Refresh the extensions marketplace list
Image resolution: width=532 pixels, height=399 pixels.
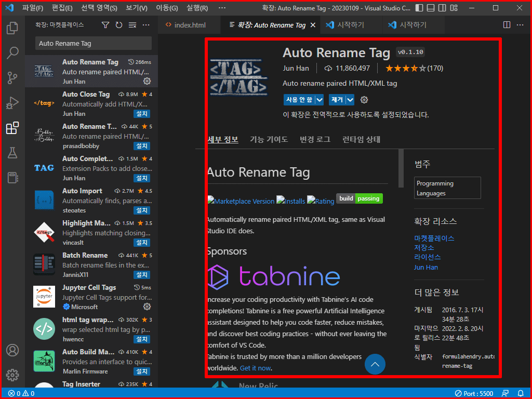click(119, 25)
